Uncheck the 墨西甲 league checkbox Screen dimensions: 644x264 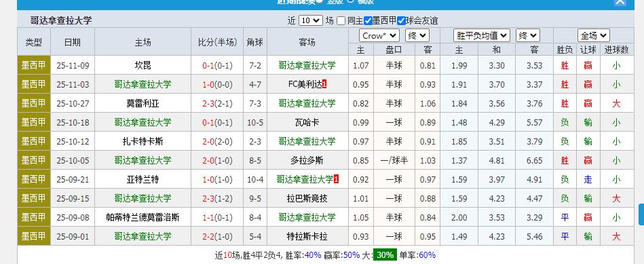pyautogui.click(x=368, y=20)
